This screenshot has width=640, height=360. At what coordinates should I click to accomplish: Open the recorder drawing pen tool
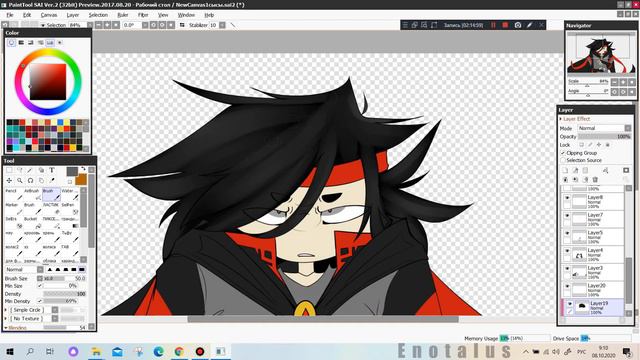pyautogui.click(x=529, y=25)
